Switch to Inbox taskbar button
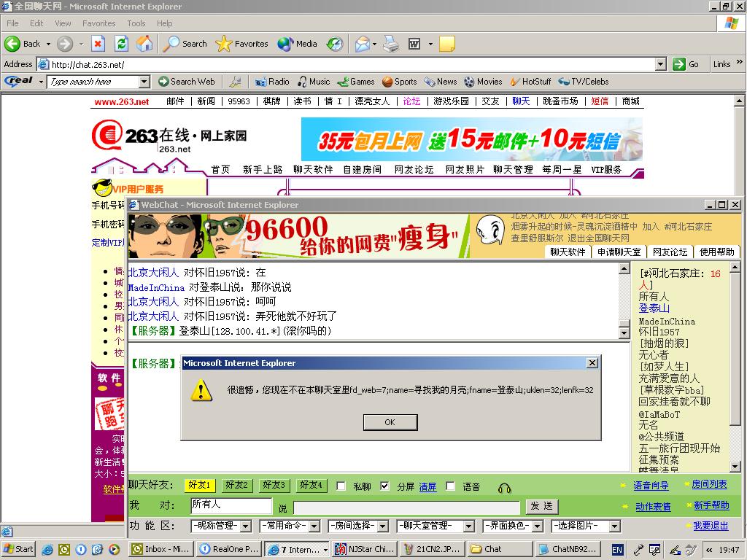The width and height of the screenshot is (747, 560). tap(161, 549)
